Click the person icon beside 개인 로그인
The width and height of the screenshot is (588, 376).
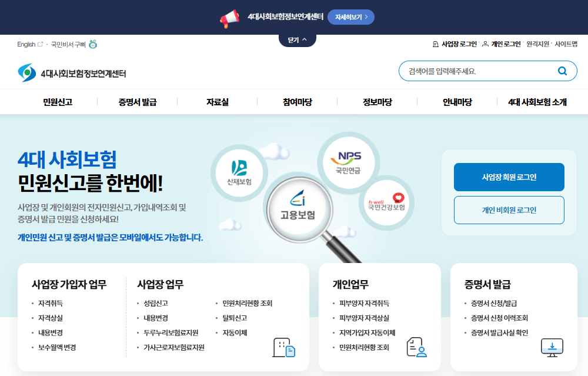pyautogui.click(x=485, y=44)
